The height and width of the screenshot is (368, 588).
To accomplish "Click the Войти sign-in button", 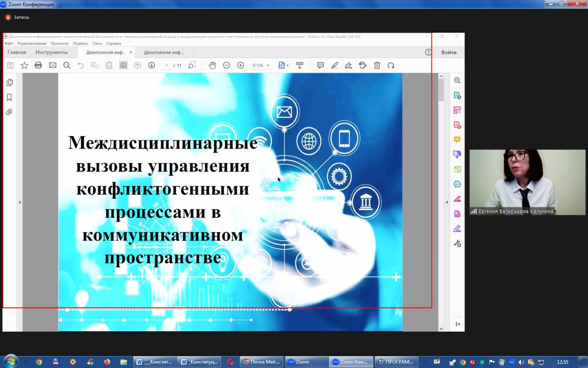I will (x=449, y=52).
